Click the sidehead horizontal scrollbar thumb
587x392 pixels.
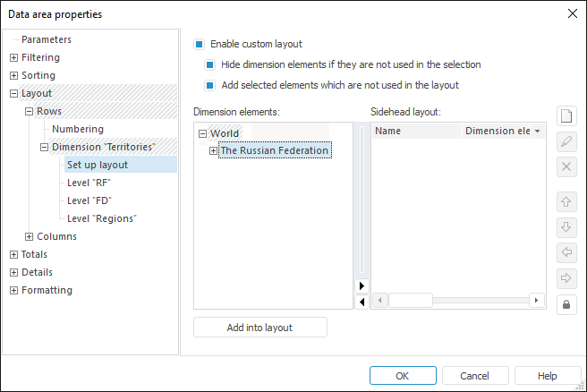[411, 301]
